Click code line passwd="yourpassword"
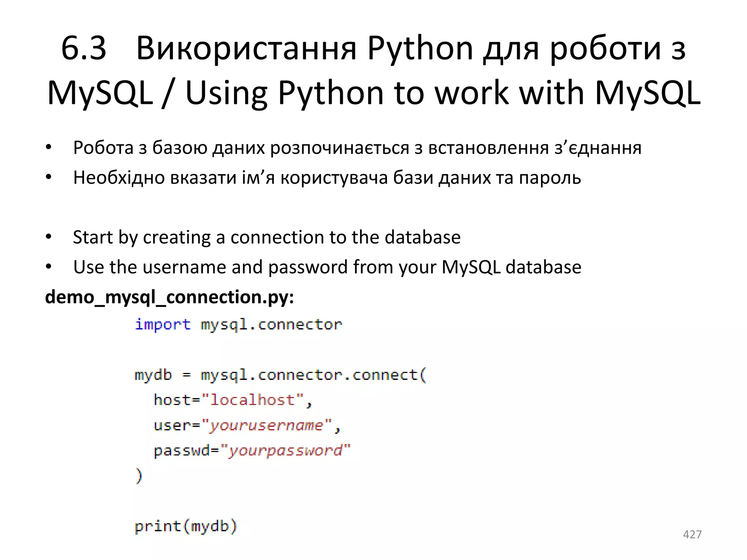 [x=252, y=451]
